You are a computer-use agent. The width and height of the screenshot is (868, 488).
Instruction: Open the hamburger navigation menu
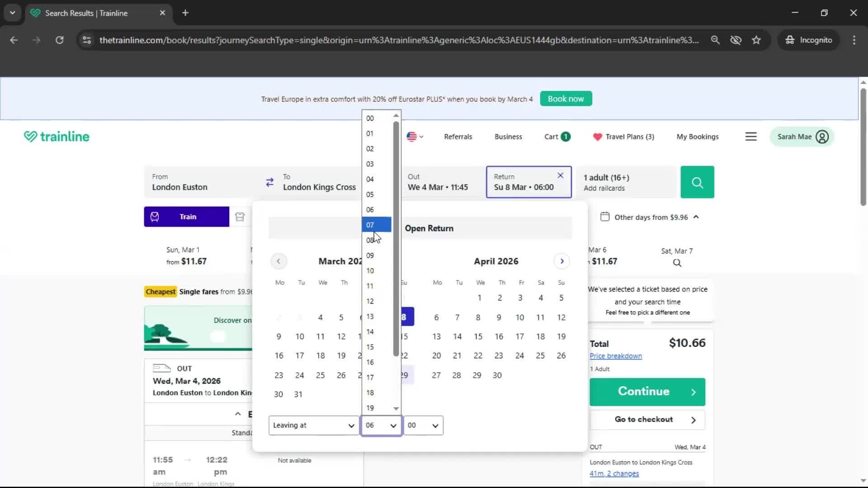(x=751, y=136)
